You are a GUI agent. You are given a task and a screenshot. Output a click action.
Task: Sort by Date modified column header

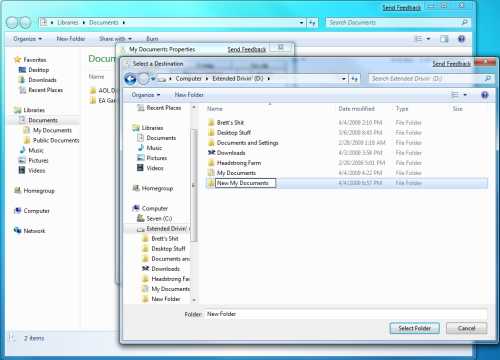[x=357, y=109]
